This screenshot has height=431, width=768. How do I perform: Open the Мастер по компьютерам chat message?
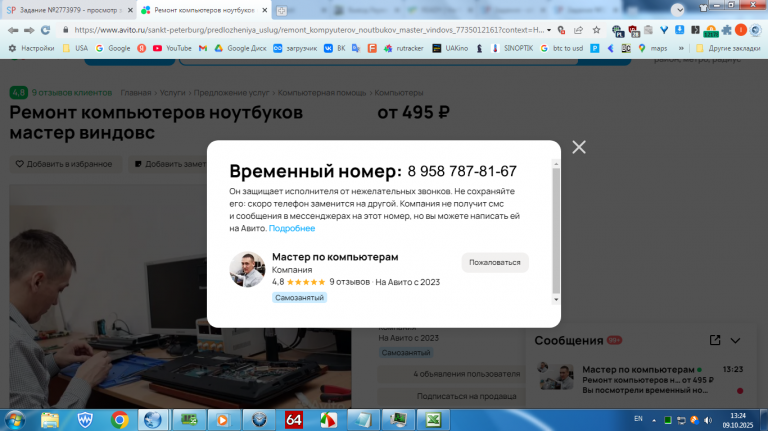[640, 380]
